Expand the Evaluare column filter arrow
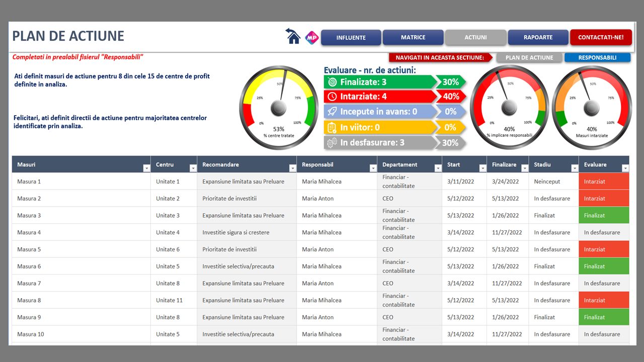Viewport: 644px width, 362px height. click(625, 168)
